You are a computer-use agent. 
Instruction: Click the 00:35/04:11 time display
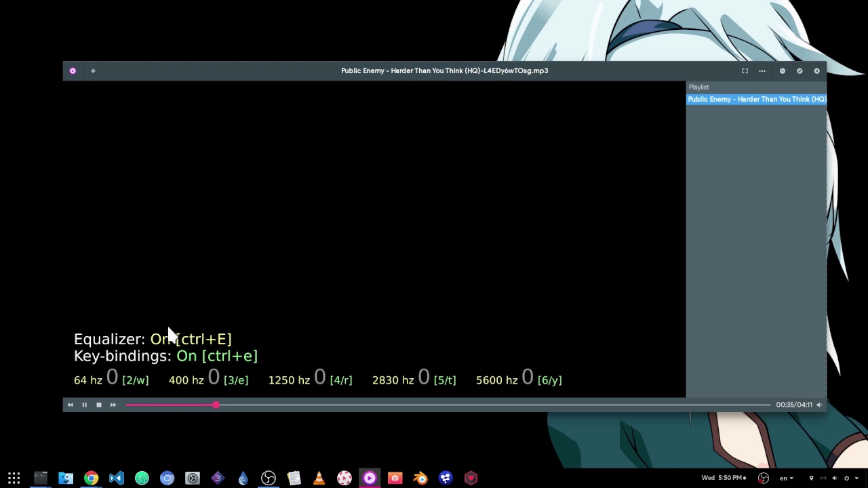(x=794, y=405)
